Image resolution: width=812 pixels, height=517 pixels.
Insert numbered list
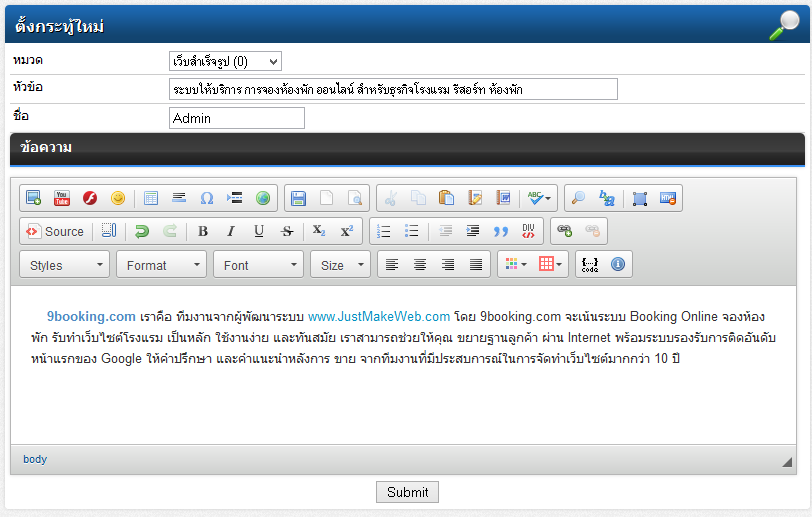click(x=383, y=231)
